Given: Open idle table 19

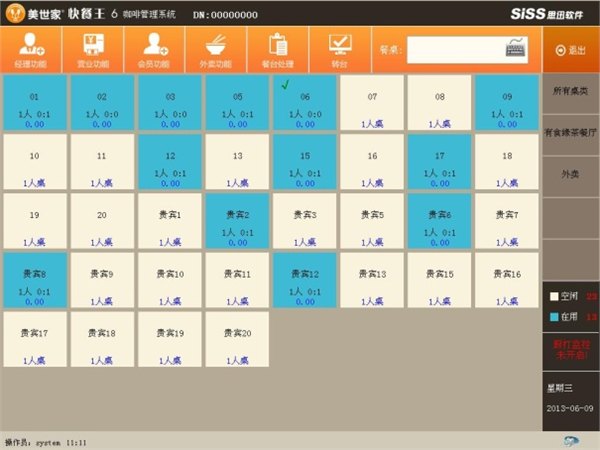Looking at the screenshot, I should click(x=35, y=221).
